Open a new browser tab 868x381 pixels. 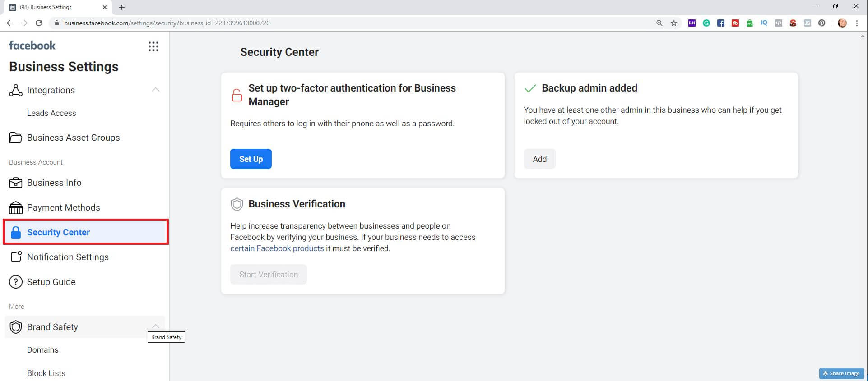point(122,7)
